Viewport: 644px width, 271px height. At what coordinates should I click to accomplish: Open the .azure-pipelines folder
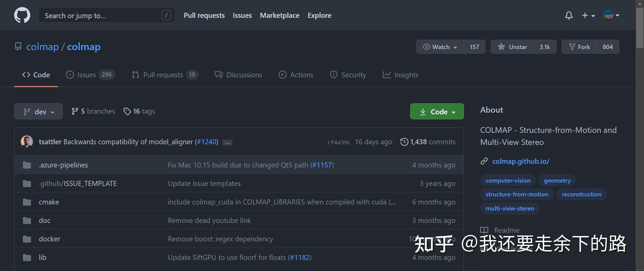(x=63, y=165)
